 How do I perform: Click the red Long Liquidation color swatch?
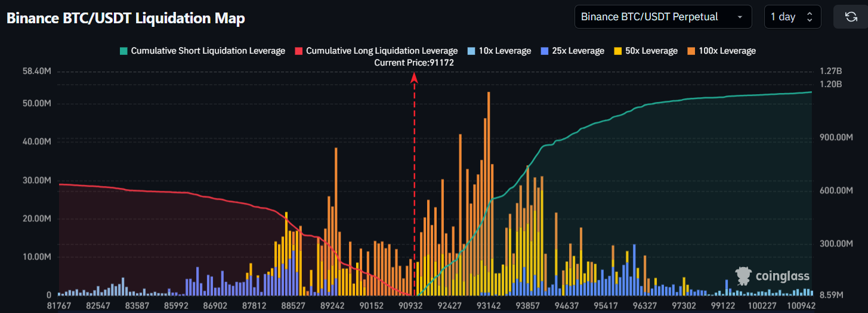point(298,51)
